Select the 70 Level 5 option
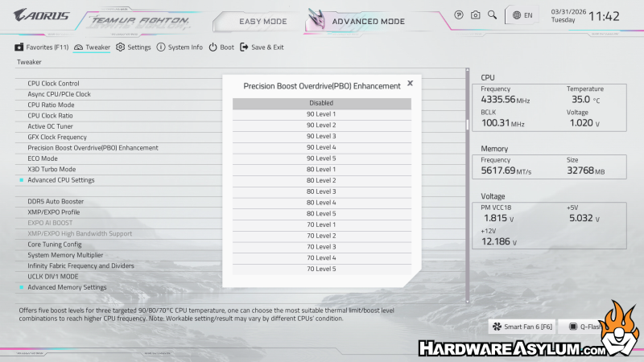The width and height of the screenshot is (644, 362). [x=321, y=269]
